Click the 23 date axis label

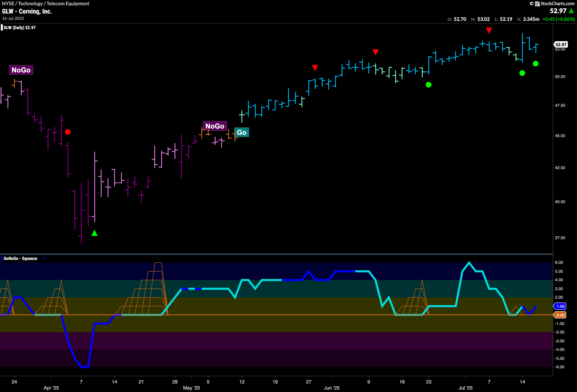click(428, 382)
